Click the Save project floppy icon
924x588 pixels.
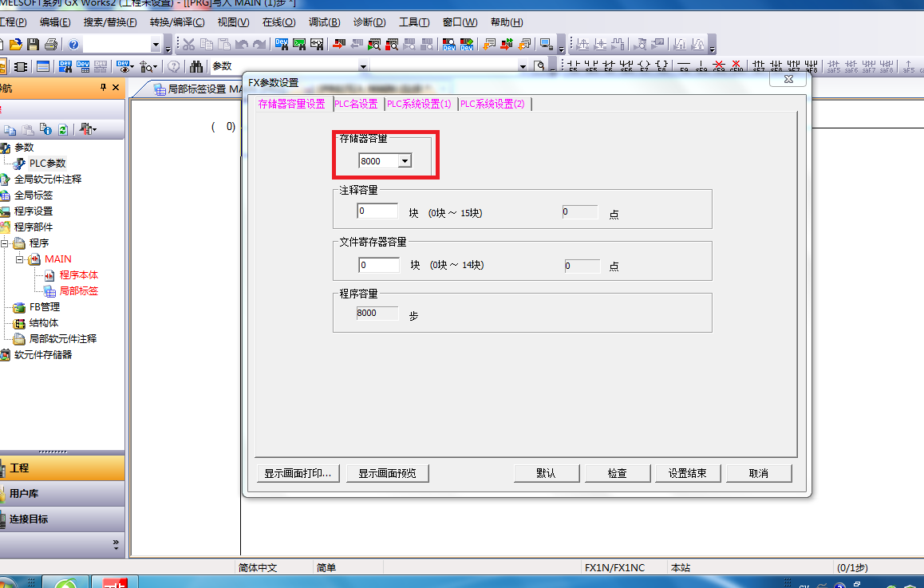click(x=33, y=44)
